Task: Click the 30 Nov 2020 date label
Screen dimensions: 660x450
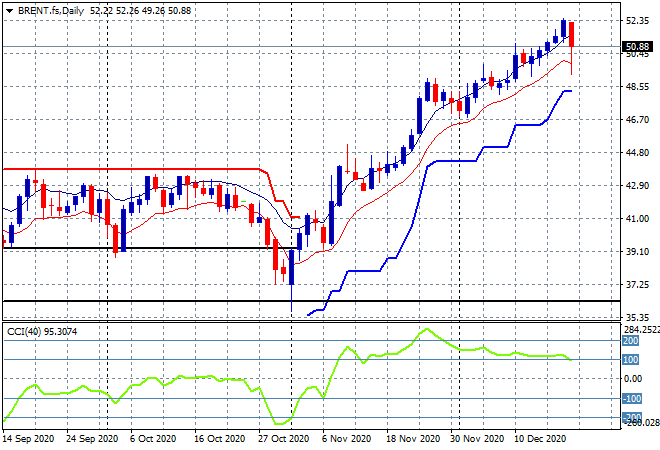Action: (x=477, y=439)
